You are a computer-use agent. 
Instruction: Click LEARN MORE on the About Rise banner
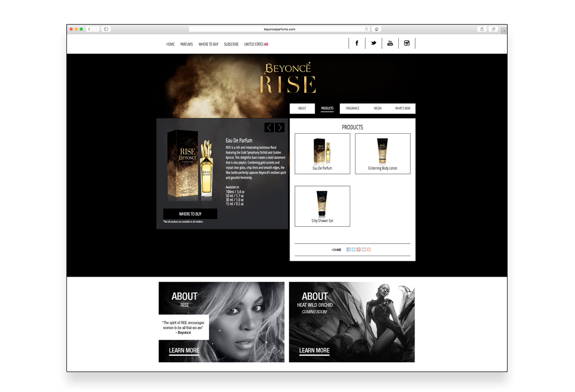click(184, 351)
